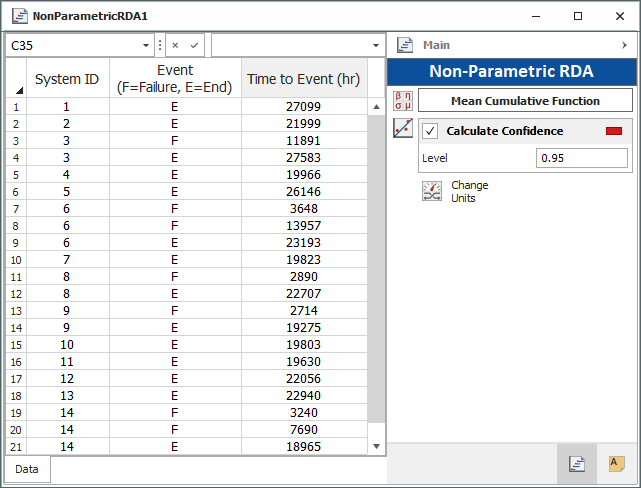Click the Level label in confidence settings

pos(435,158)
